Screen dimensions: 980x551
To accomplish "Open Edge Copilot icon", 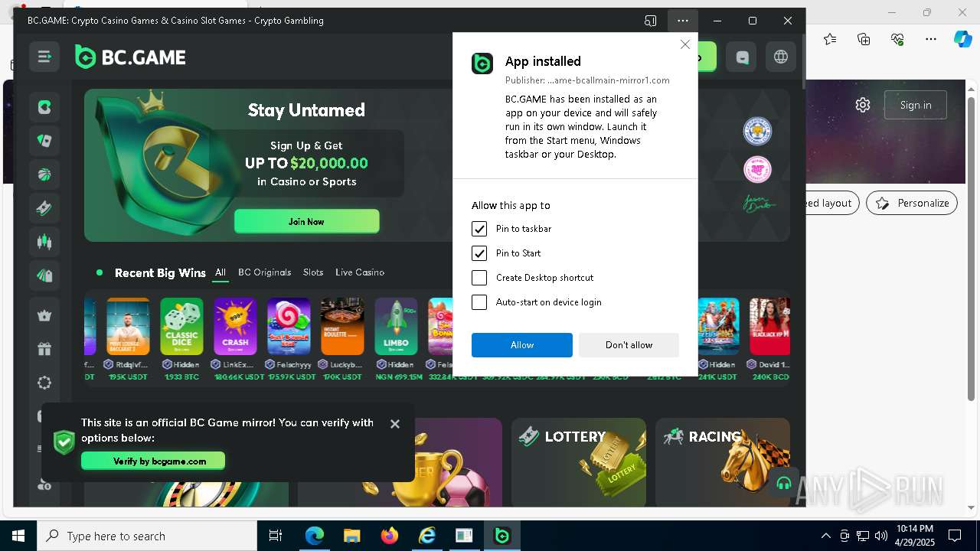I will tap(963, 39).
